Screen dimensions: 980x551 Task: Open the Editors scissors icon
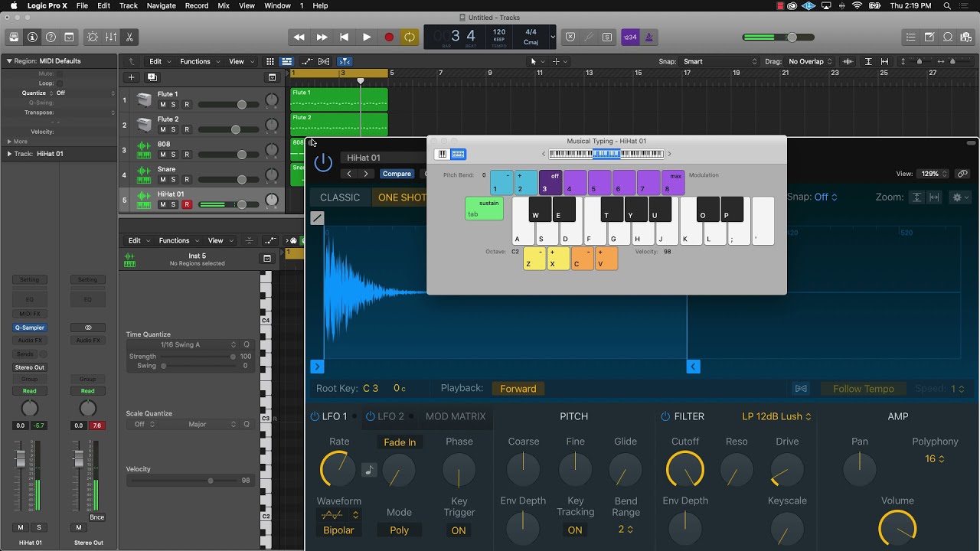(129, 37)
